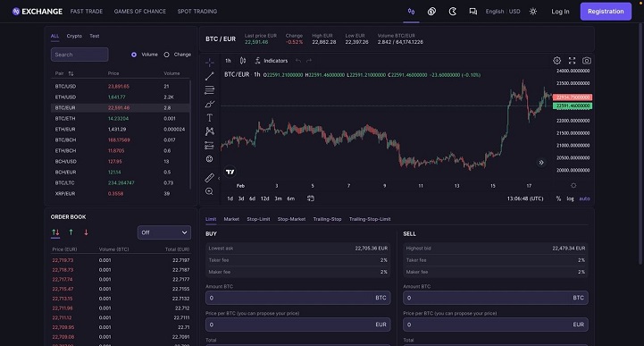Open the order book Off dropdown
Screen dimensions: 644x346
tap(163, 232)
